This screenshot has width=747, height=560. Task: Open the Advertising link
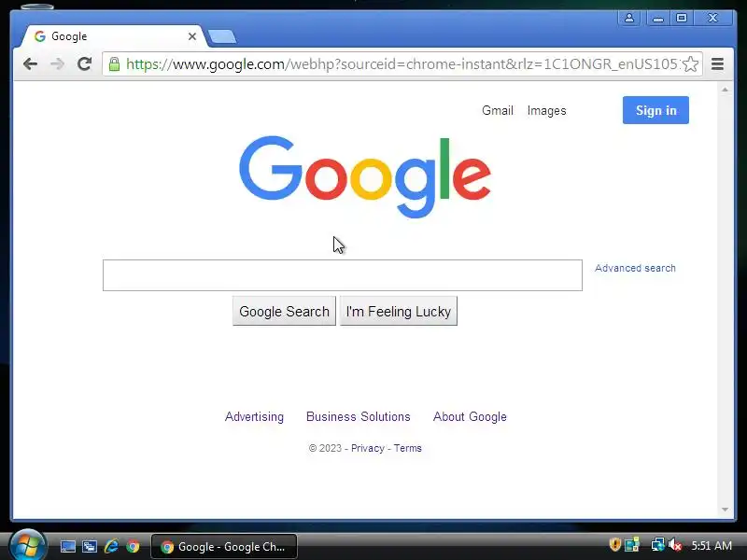pyautogui.click(x=254, y=416)
